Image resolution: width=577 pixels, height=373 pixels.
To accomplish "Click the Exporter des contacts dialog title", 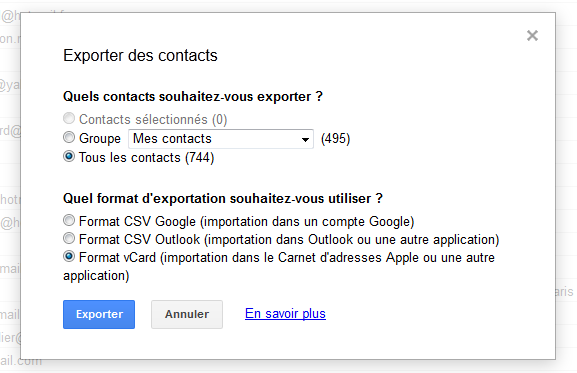I will click(140, 56).
